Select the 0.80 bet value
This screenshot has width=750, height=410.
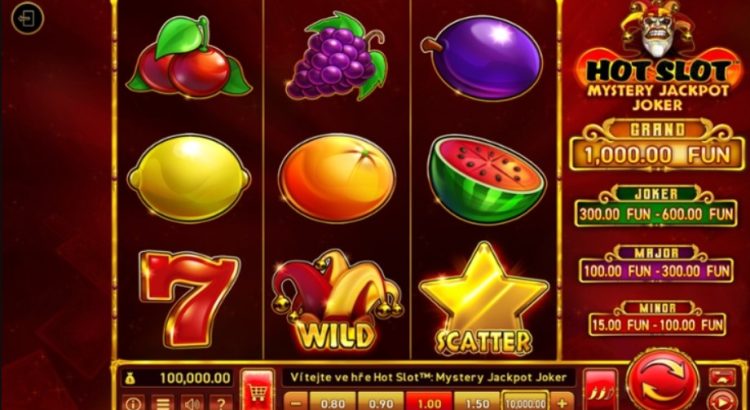333,402
